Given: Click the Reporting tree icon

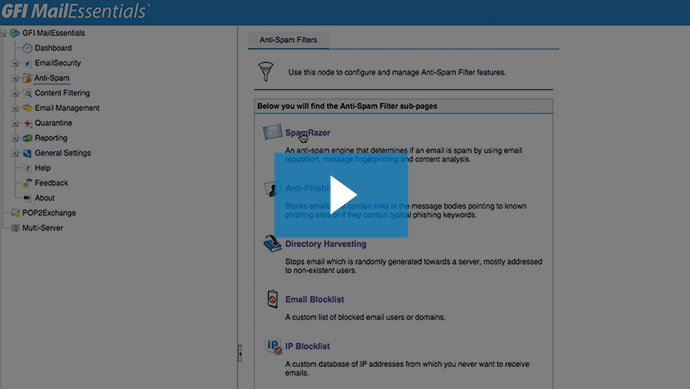Looking at the screenshot, I should click(27, 138).
